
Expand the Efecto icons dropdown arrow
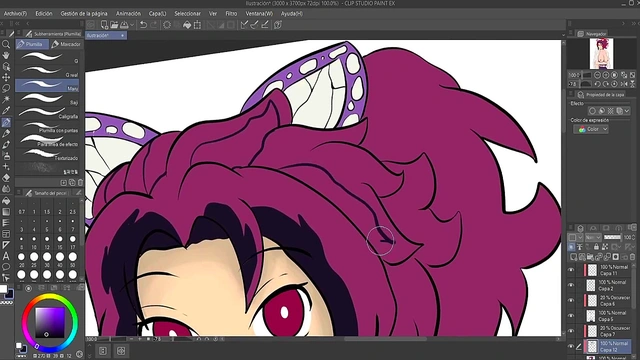coord(627,111)
